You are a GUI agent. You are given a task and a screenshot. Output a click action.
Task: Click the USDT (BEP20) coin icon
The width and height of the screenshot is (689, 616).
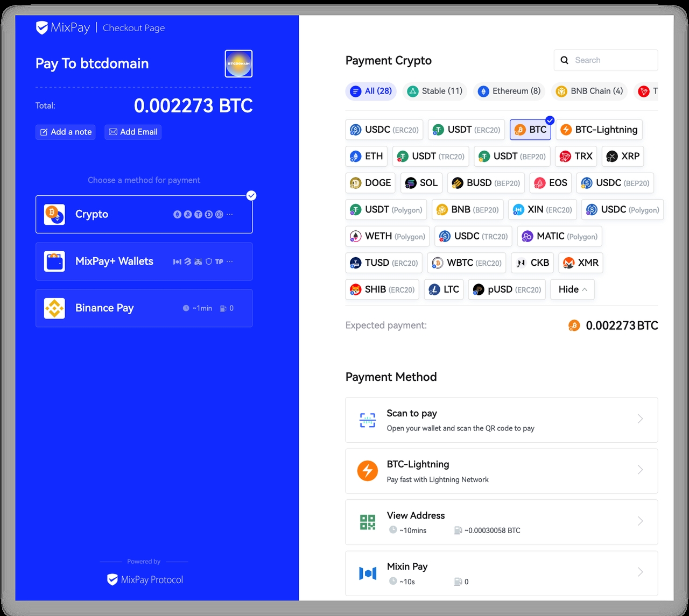point(484,157)
